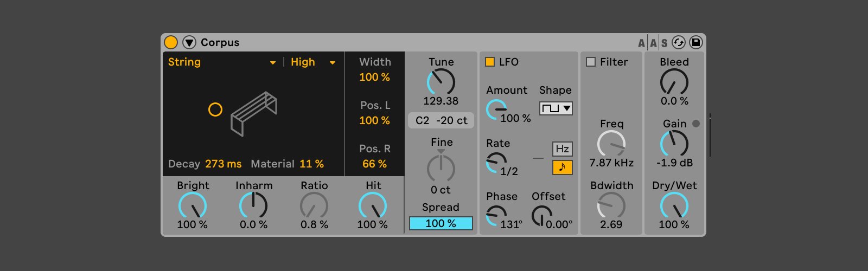
Task: Select the C2 -20 ct pitch display
Action: point(441,120)
